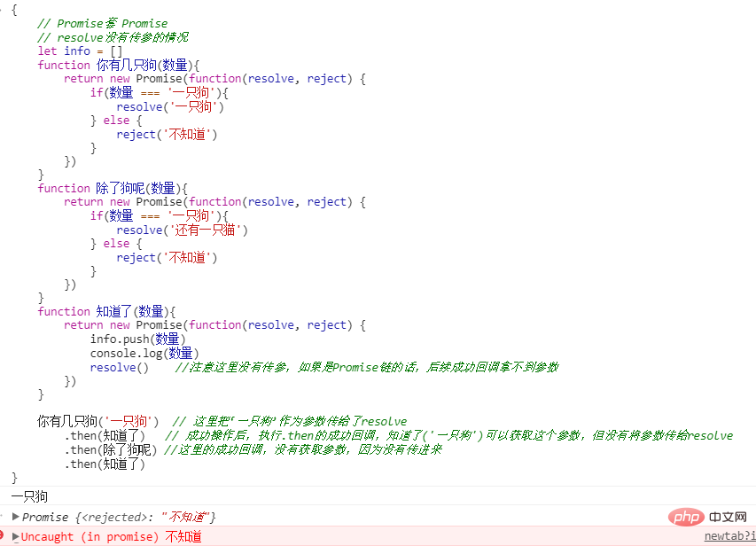Click the 你有几只狗('一只狗') invocation
Screen dimensions: 756x546
(x=97, y=421)
